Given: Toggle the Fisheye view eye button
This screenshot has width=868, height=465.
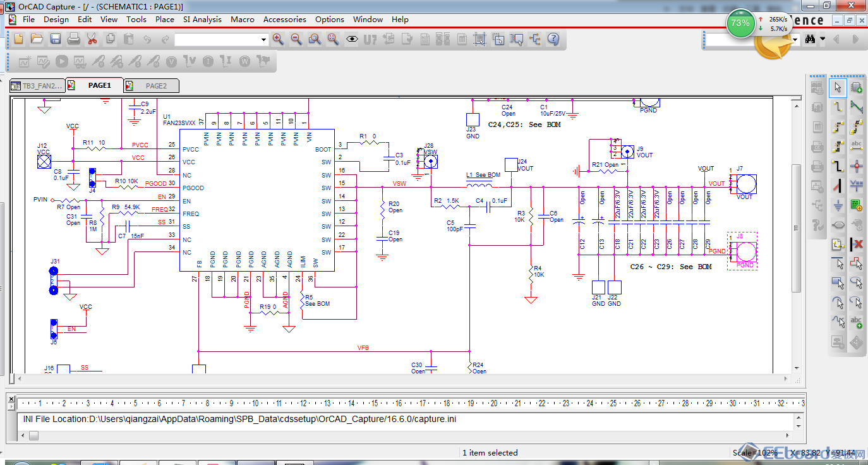Looking at the screenshot, I should click(x=351, y=39).
